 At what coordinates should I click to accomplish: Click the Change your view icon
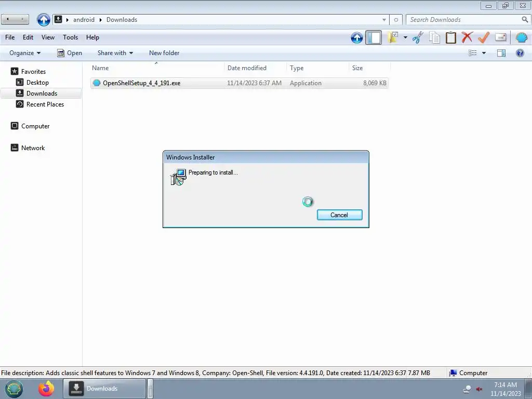[473, 53]
